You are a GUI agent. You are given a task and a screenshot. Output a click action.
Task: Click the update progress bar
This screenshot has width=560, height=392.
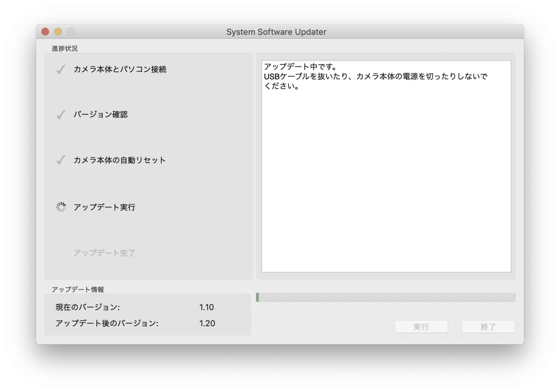click(x=386, y=296)
